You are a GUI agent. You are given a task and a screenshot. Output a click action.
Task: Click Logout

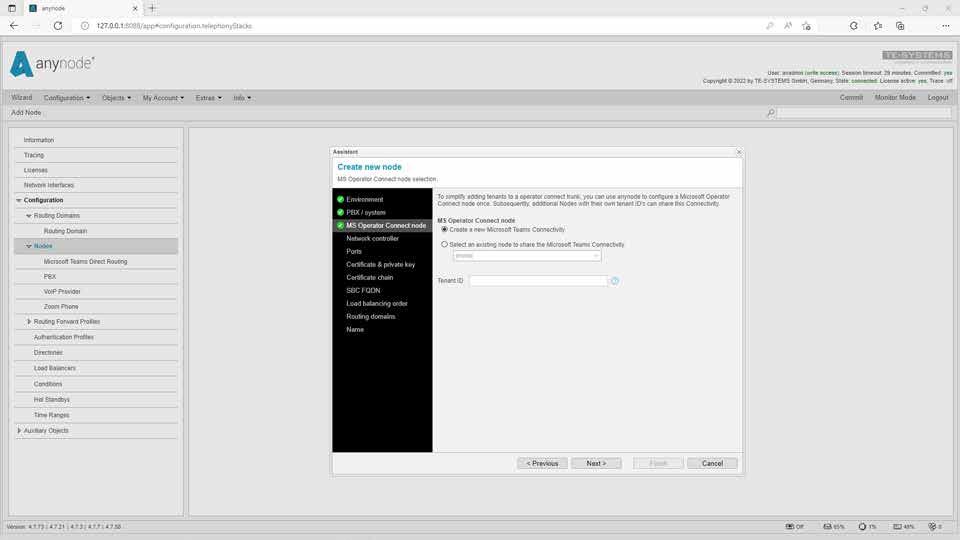tap(937, 98)
